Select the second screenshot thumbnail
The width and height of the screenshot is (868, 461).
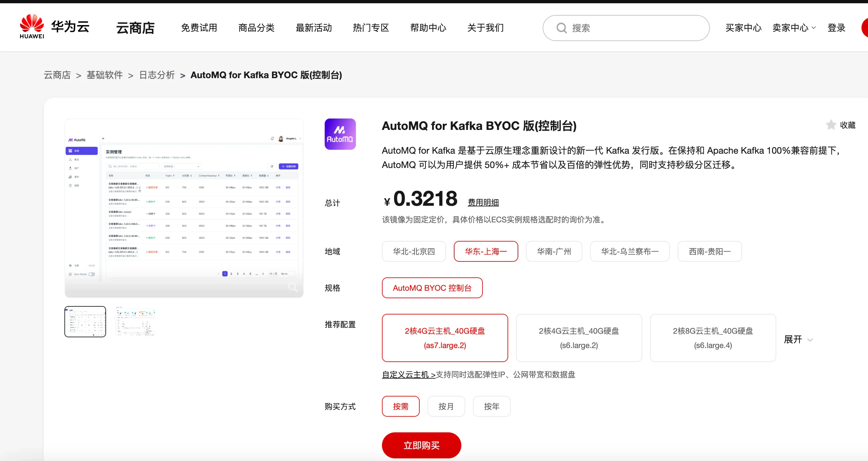135,321
